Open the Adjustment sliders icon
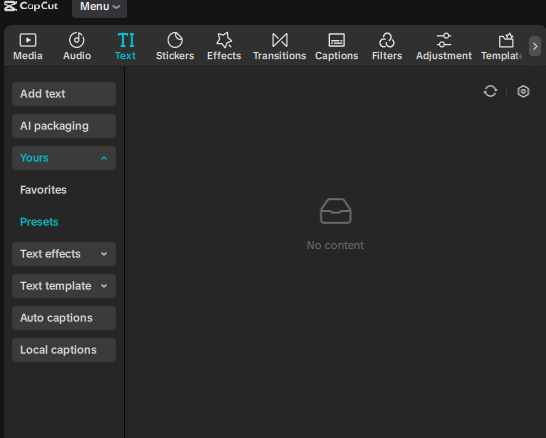 [444, 40]
